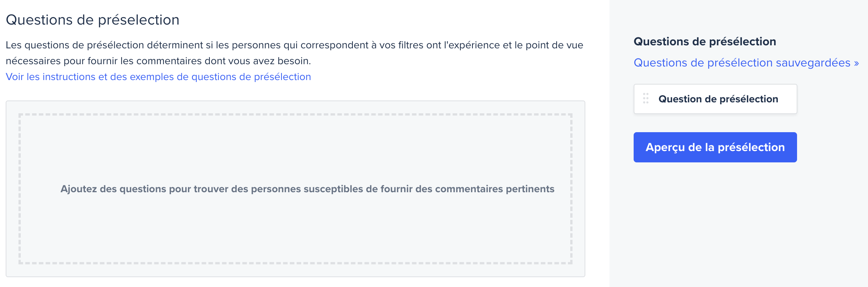Click the Ajoutez des questions placeholder text
This screenshot has width=868, height=287.
[307, 189]
